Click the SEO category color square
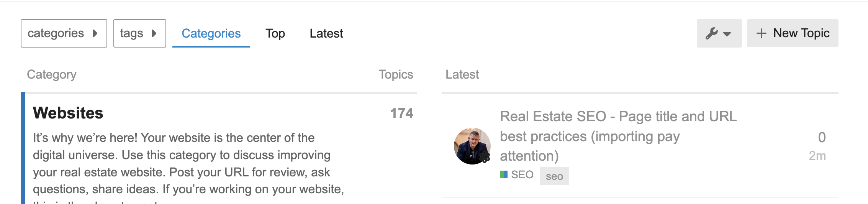Image resolution: width=868 pixels, height=204 pixels. (x=504, y=175)
